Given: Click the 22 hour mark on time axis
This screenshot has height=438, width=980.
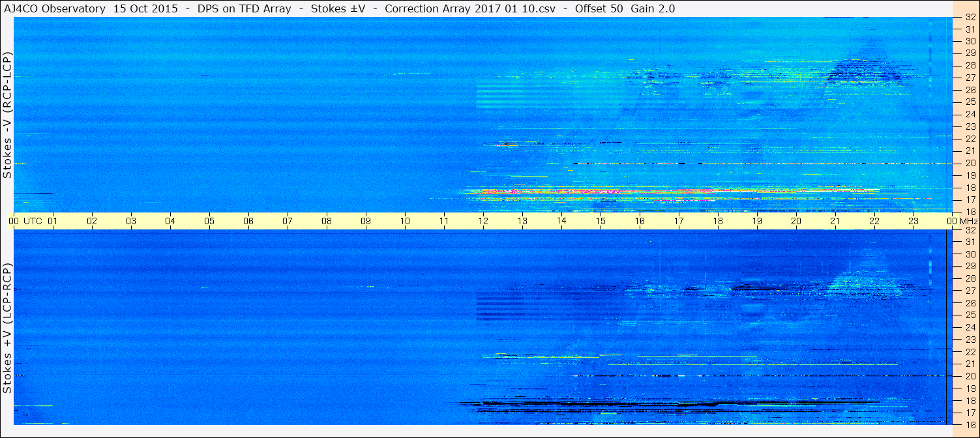Looking at the screenshot, I should 874,221.
